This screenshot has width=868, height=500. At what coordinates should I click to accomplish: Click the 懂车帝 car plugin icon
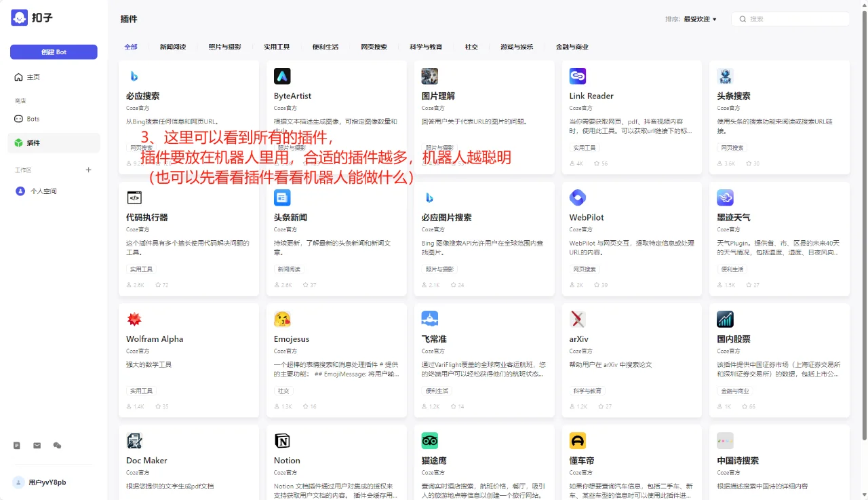578,440
